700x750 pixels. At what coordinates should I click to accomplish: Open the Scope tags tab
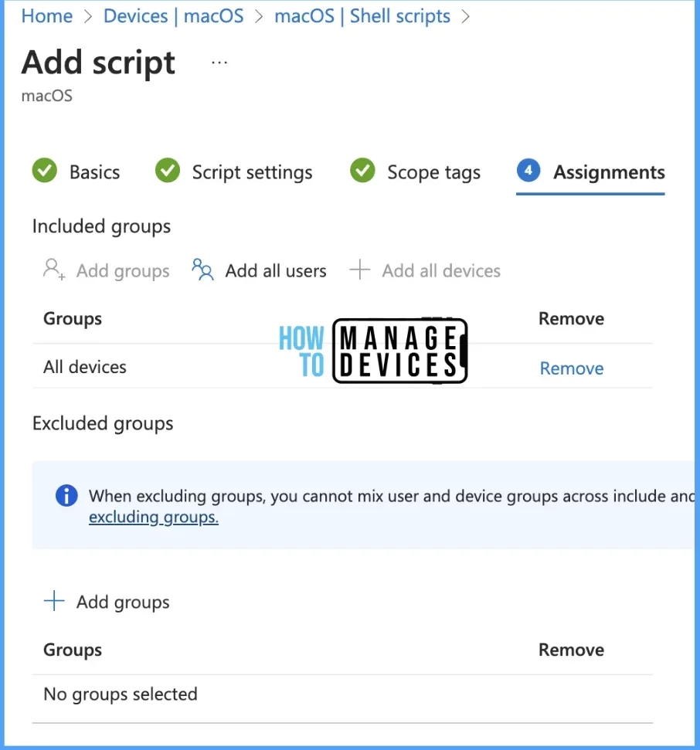coord(433,171)
